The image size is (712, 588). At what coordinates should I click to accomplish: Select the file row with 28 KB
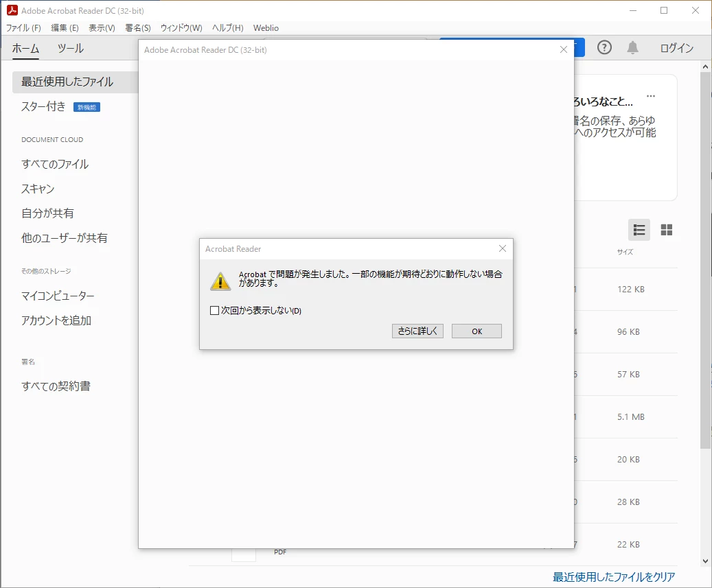tap(625, 502)
